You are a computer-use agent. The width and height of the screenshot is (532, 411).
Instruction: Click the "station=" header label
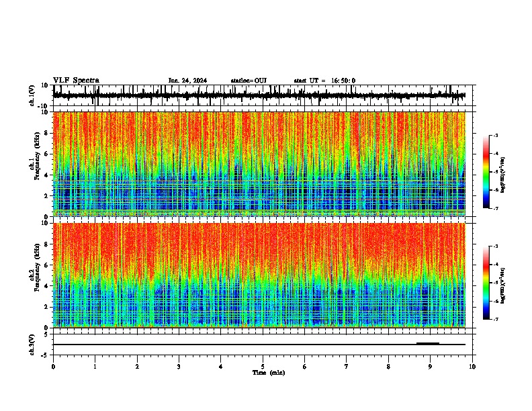(242, 81)
